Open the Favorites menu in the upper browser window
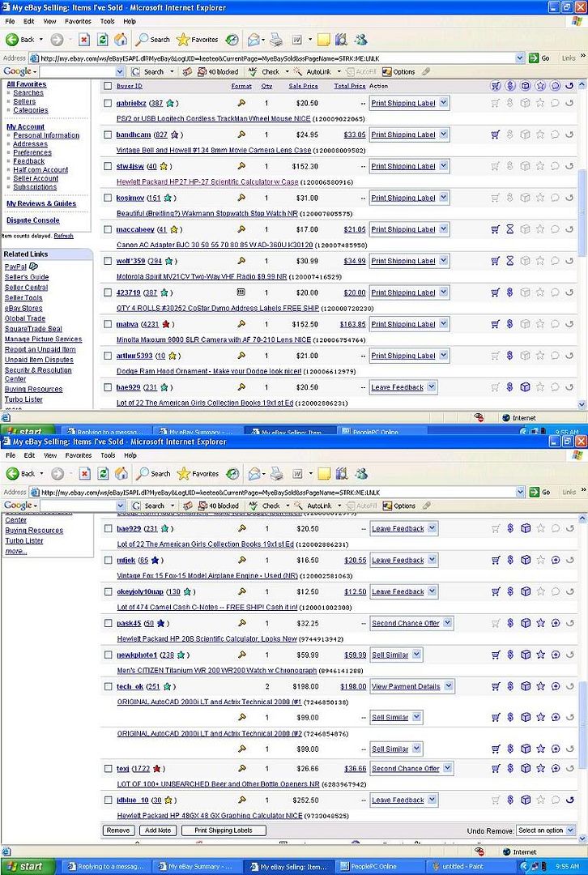This screenshot has width=588, height=875. click(78, 21)
